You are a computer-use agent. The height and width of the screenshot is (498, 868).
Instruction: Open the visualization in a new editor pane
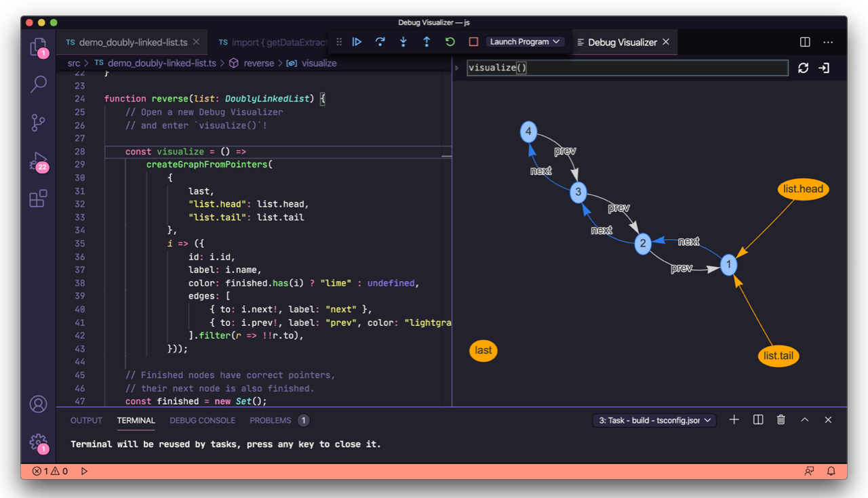point(823,68)
